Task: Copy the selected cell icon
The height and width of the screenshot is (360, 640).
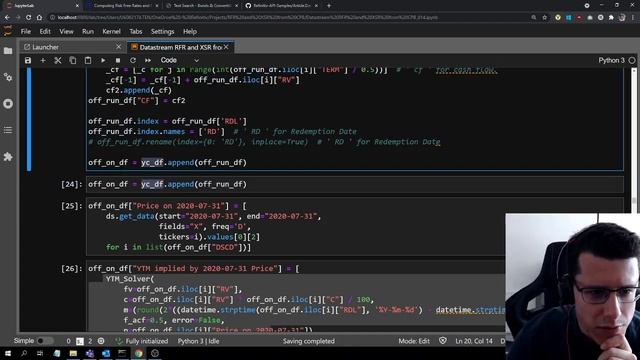Action: [73, 60]
